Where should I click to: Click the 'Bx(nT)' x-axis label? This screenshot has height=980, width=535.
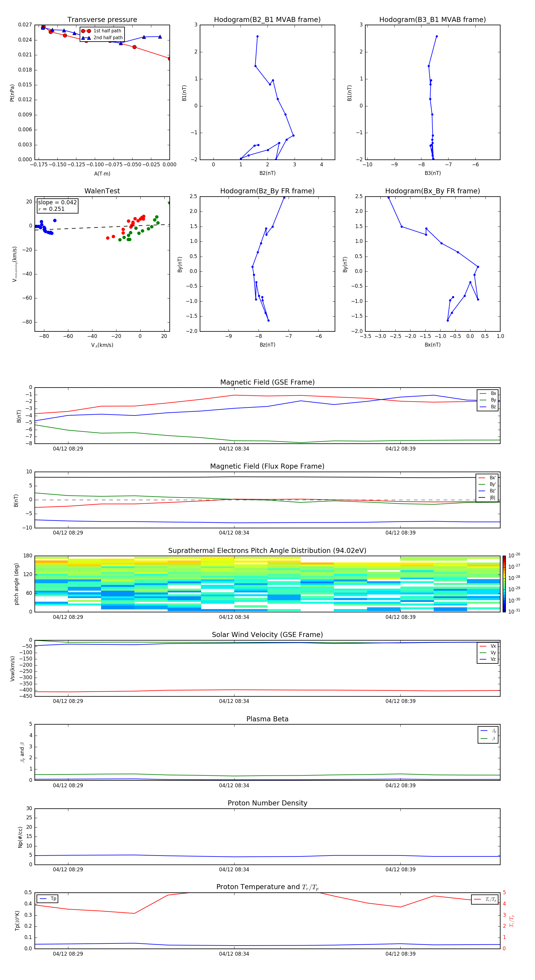click(432, 345)
